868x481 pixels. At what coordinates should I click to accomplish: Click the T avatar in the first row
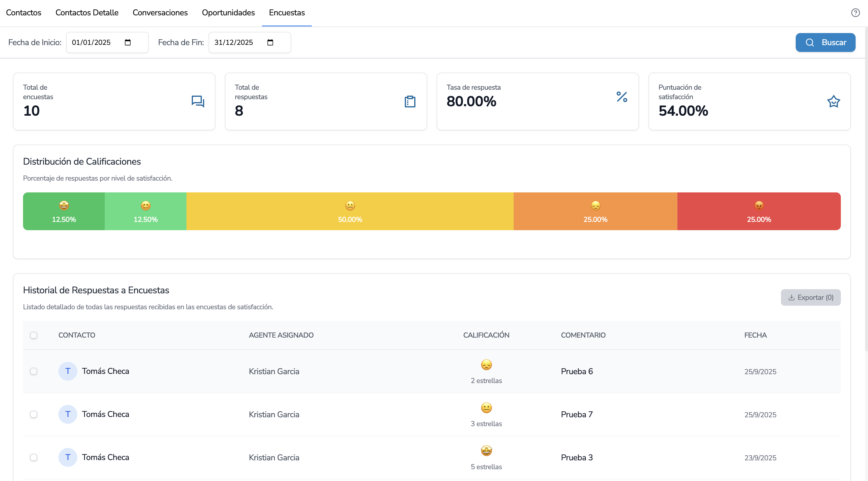tap(68, 371)
